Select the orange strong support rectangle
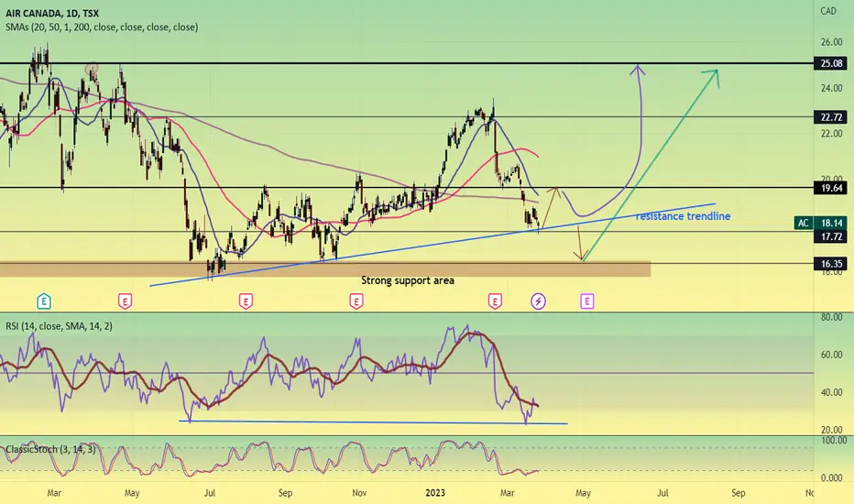 point(325,269)
